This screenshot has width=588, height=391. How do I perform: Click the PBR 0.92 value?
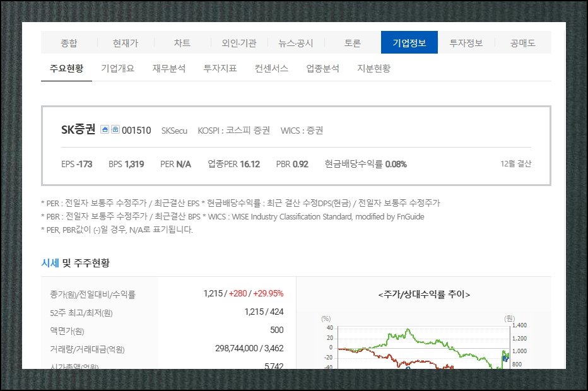click(x=292, y=164)
